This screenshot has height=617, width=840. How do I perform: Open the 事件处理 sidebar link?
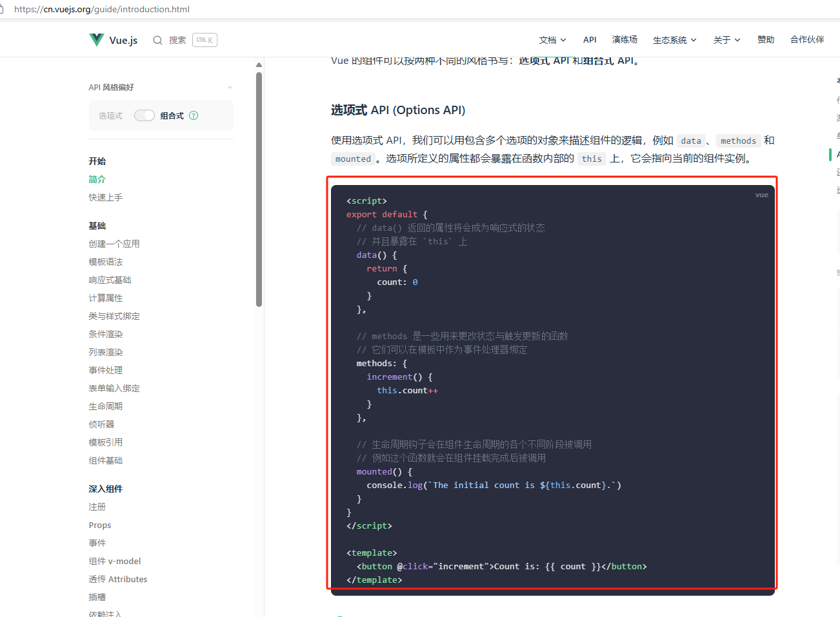[x=106, y=370]
